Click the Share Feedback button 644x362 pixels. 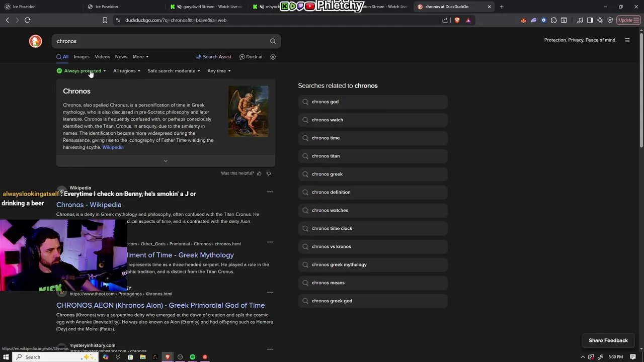[x=608, y=340]
